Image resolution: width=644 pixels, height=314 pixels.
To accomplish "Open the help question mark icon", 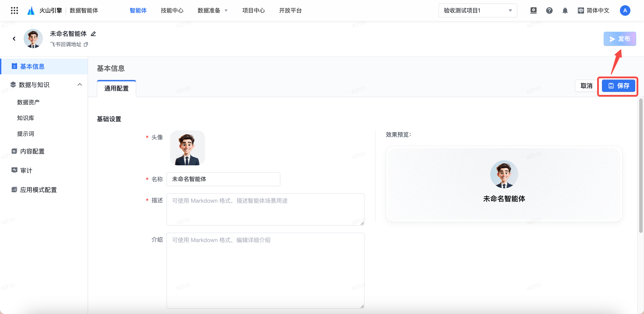I will pyautogui.click(x=549, y=10).
